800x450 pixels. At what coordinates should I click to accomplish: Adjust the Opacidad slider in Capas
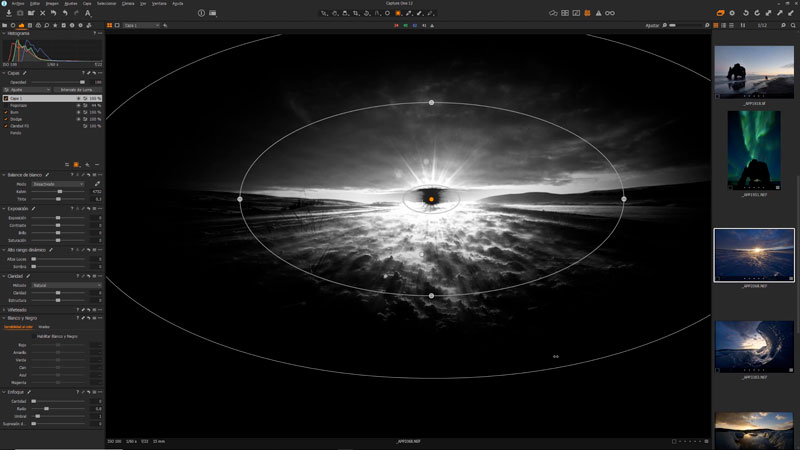(82, 81)
